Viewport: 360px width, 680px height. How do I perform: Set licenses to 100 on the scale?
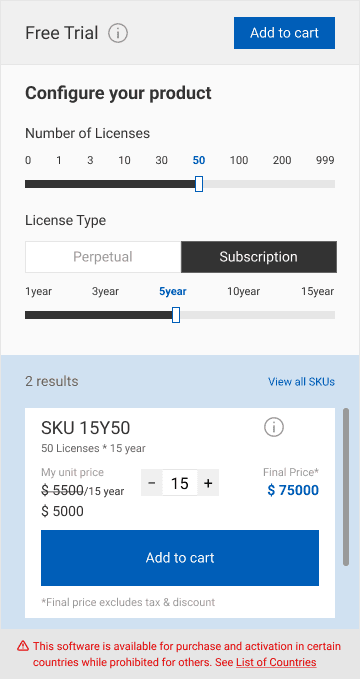click(239, 160)
